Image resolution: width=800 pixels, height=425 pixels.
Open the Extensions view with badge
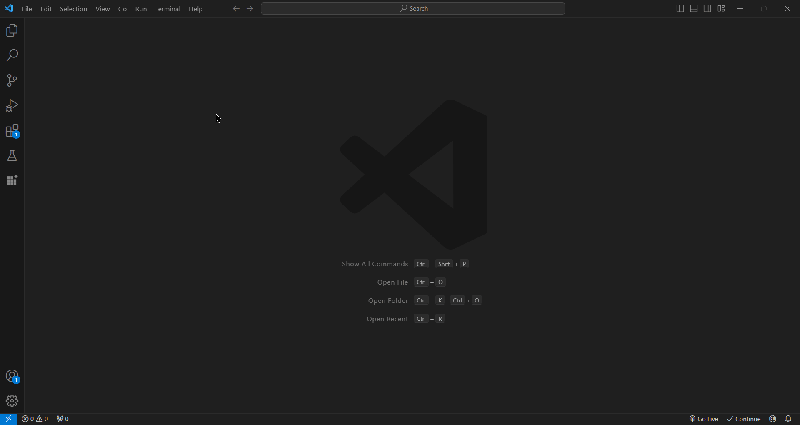tap(12, 131)
